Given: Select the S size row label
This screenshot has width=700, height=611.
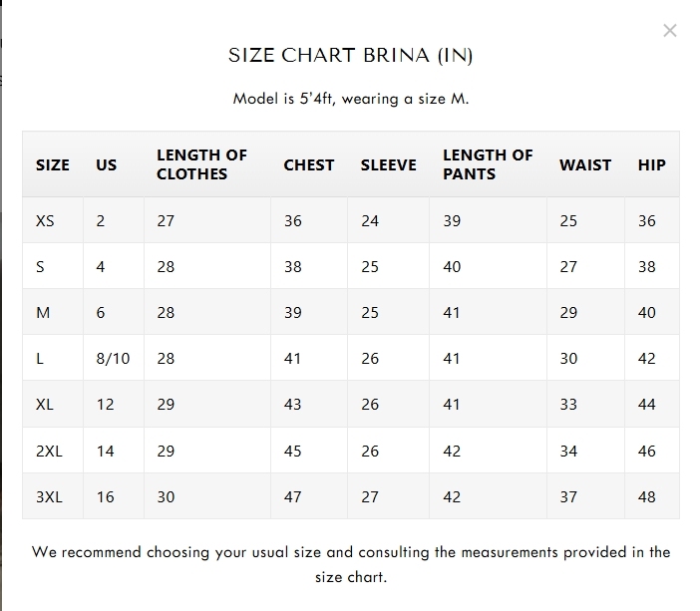Looking at the screenshot, I should click(40, 267).
